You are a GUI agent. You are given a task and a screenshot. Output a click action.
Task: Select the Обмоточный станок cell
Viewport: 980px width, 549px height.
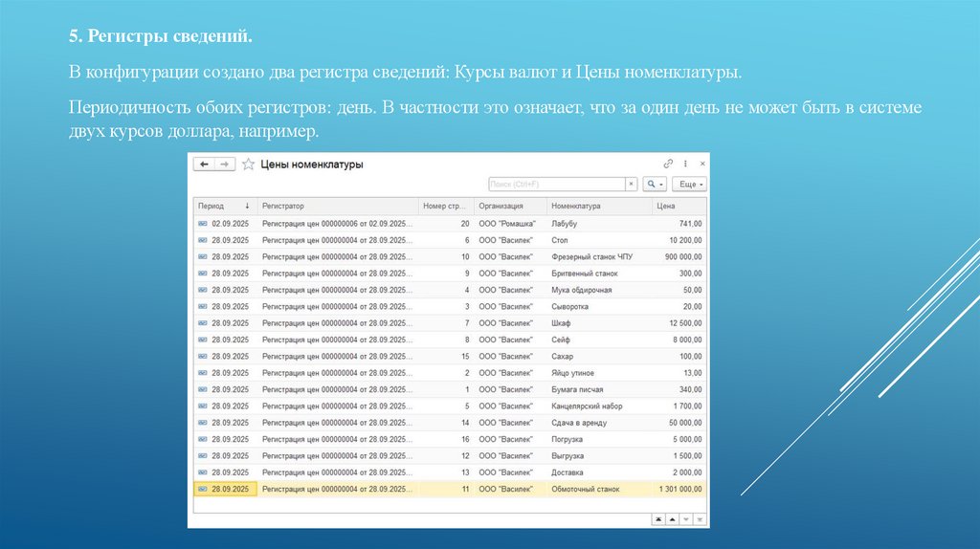pos(599,489)
